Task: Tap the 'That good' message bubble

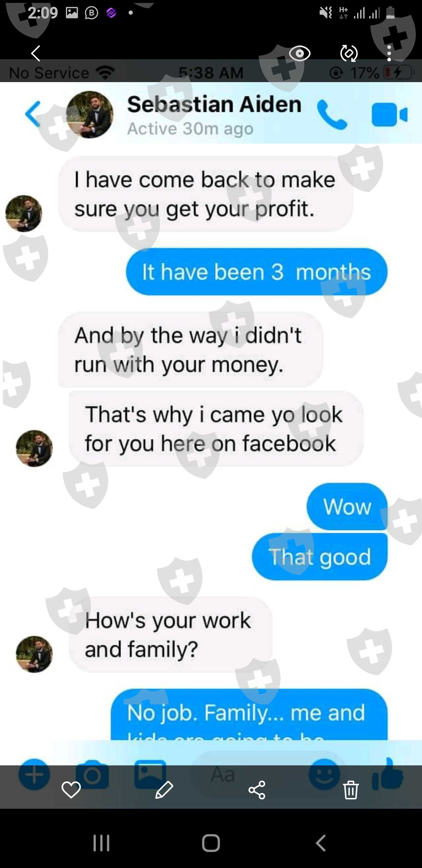Action: pos(320,557)
